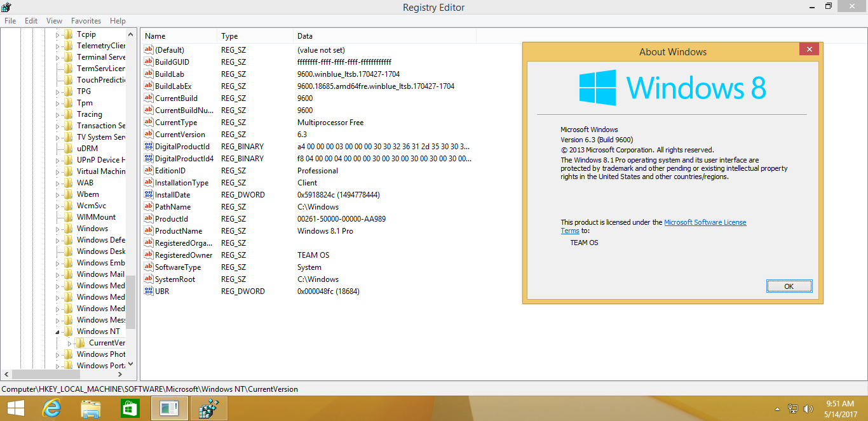Screen dimensions: 868x421
Task: Click the DigitalProductId binary value icon
Action: click(x=149, y=147)
